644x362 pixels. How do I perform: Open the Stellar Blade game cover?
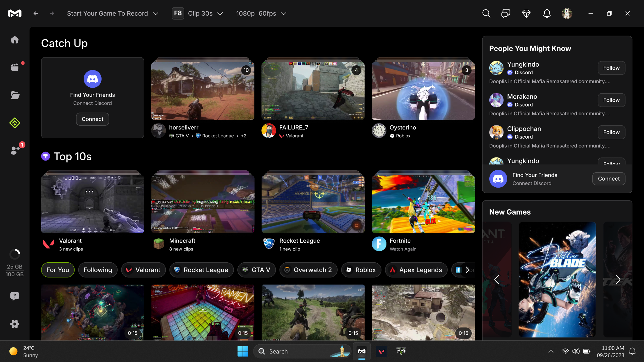[557, 280]
